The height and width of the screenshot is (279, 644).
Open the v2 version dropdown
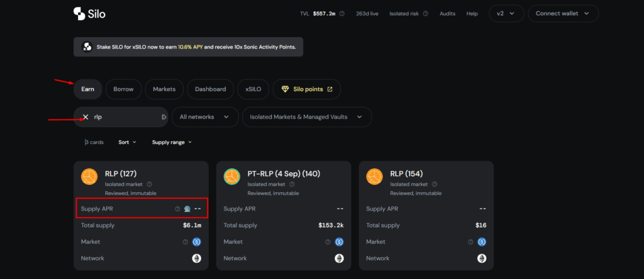506,14
